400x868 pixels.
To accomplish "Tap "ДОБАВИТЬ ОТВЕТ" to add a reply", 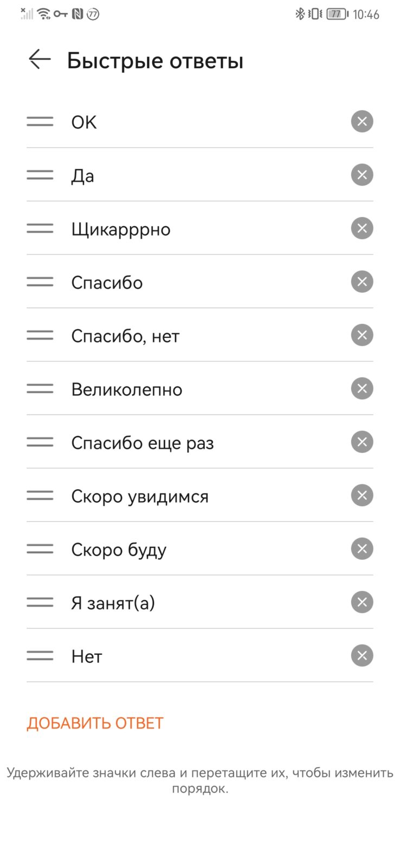I will click(x=95, y=723).
